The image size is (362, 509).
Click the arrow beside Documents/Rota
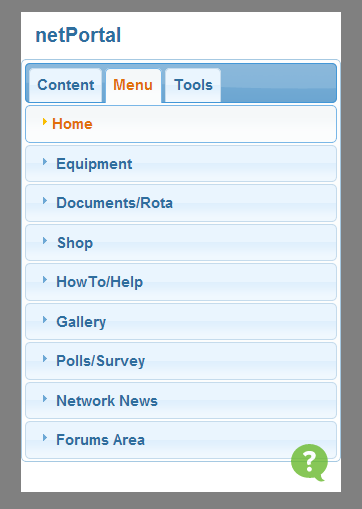point(45,201)
